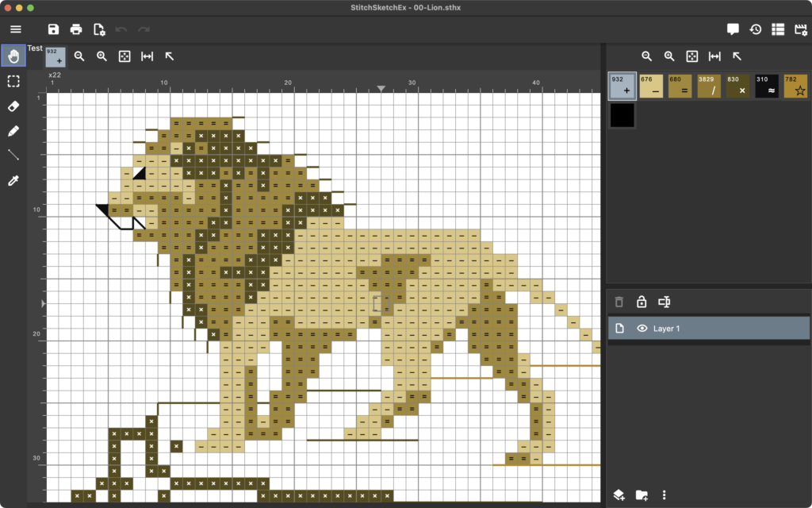Toggle the layer lock icon
This screenshot has height=508, width=812.
(642, 302)
